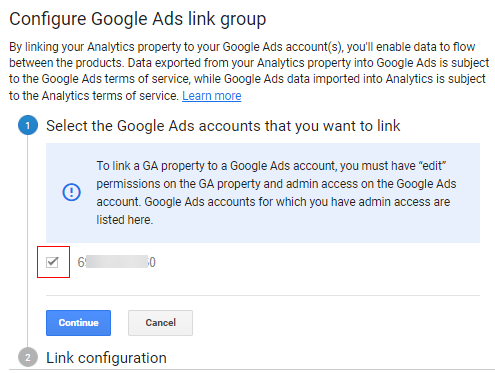Image resolution: width=495 pixels, height=373 pixels.
Task: Expand the Link configuration step
Action: point(106,358)
